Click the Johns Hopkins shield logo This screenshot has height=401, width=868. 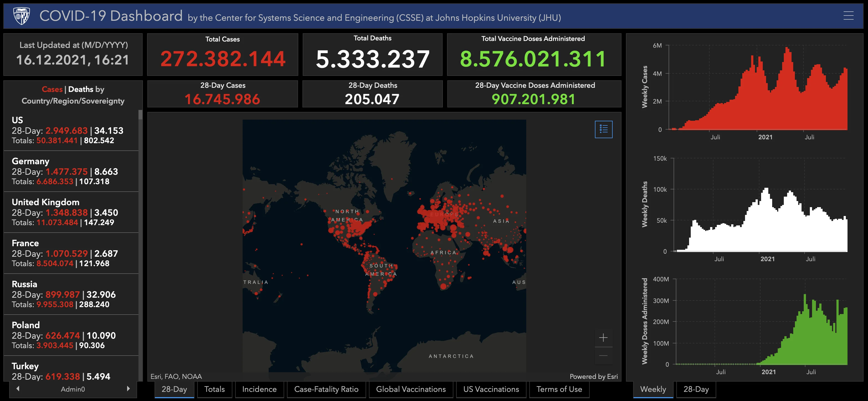[x=22, y=16]
